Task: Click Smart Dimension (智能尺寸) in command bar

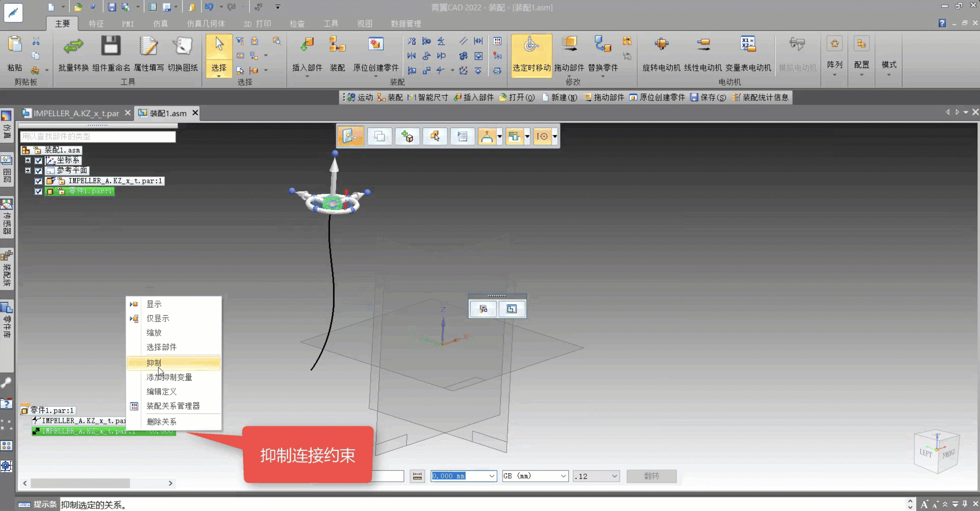Action: pos(428,97)
